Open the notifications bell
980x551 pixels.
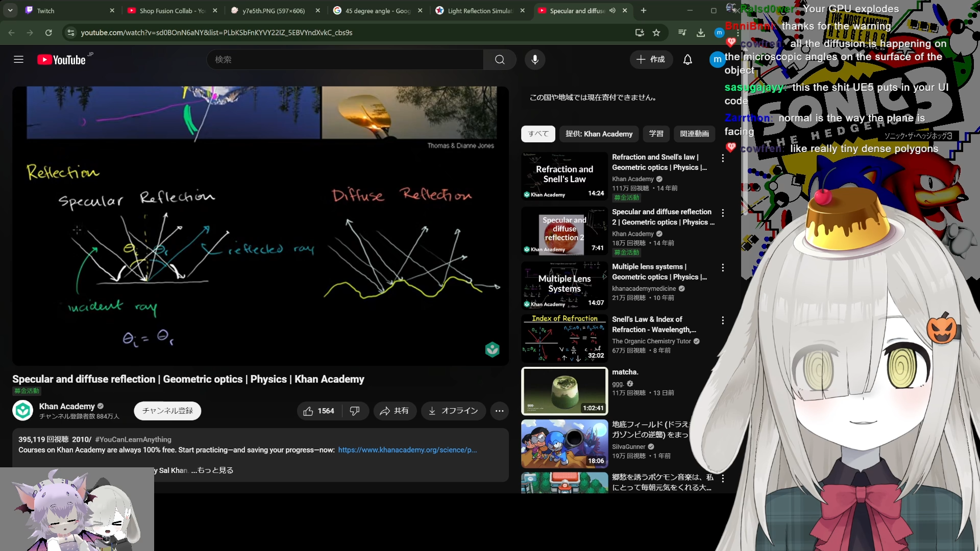[688, 60]
